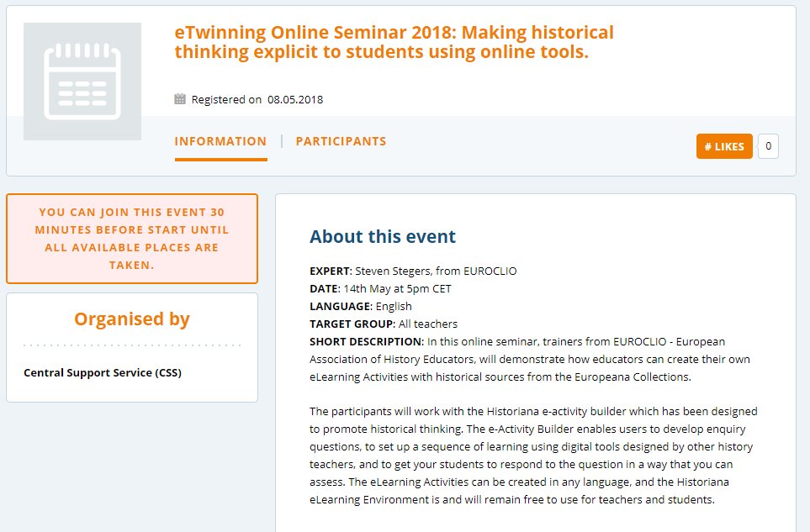Select Central Support Service (CSS) organiser
The image size is (810, 532).
pos(103,372)
